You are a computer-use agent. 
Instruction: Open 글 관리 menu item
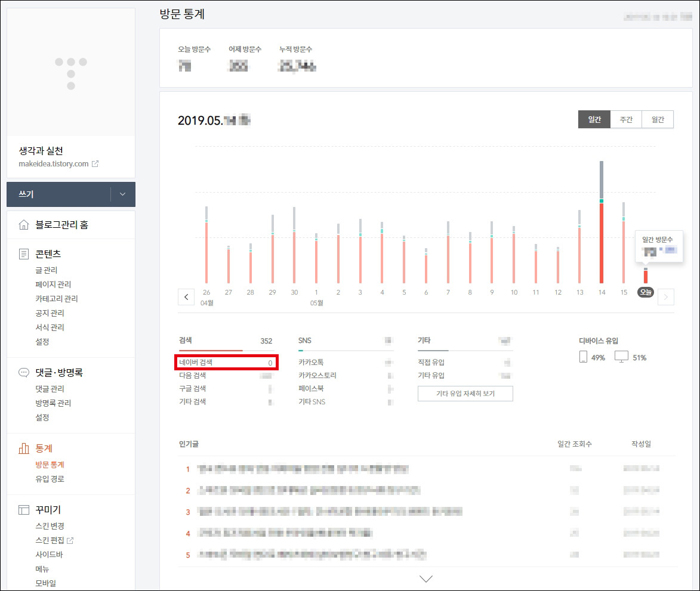coord(47,270)
